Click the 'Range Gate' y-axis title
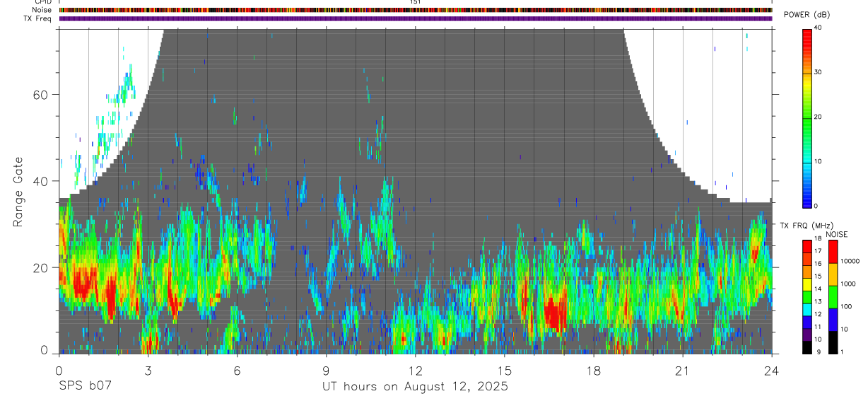868x401 pixels. tap(19, 192)
